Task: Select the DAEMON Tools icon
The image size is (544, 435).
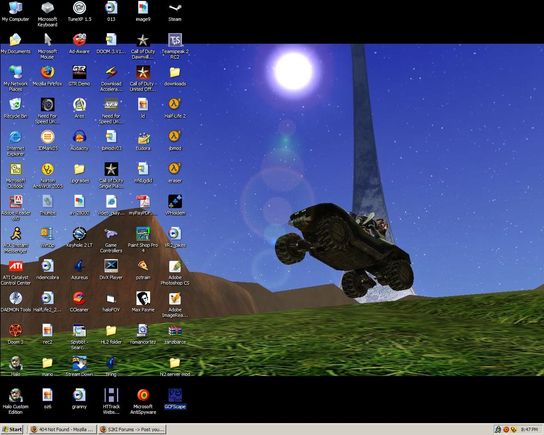Action: coord(15,302)
